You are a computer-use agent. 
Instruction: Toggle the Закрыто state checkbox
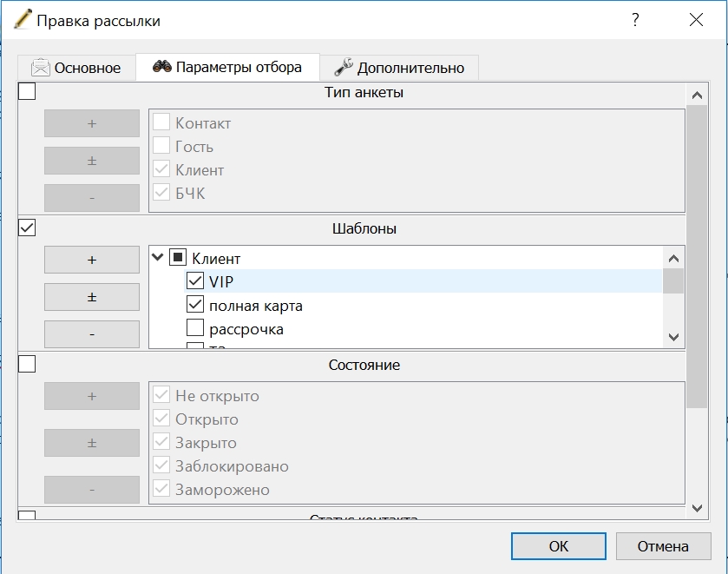point(161,441)
